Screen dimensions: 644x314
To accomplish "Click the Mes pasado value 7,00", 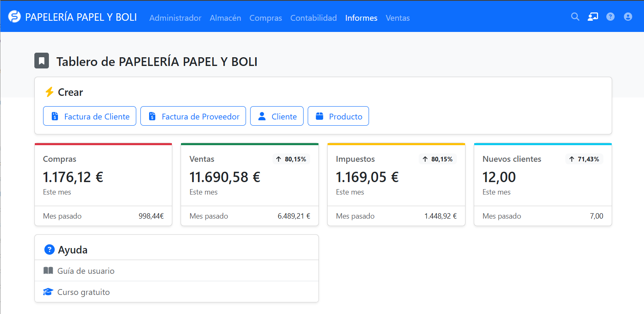I will (x=596, y=216).
